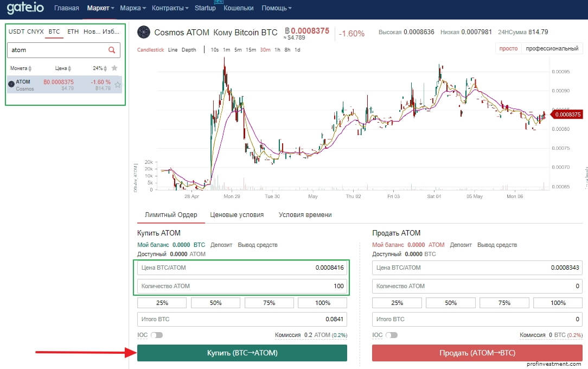Click the search magnifier icon

[x=112, y=50]
